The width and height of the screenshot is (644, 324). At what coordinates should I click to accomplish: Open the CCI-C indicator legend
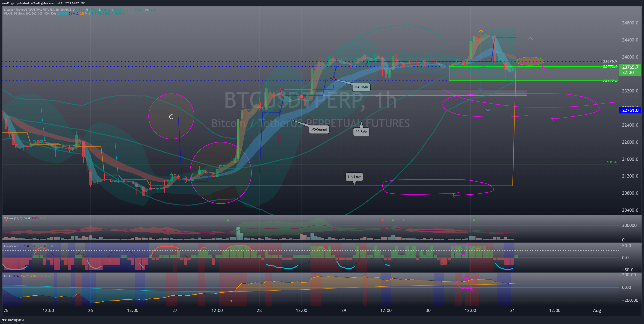(x=7, y=276)
